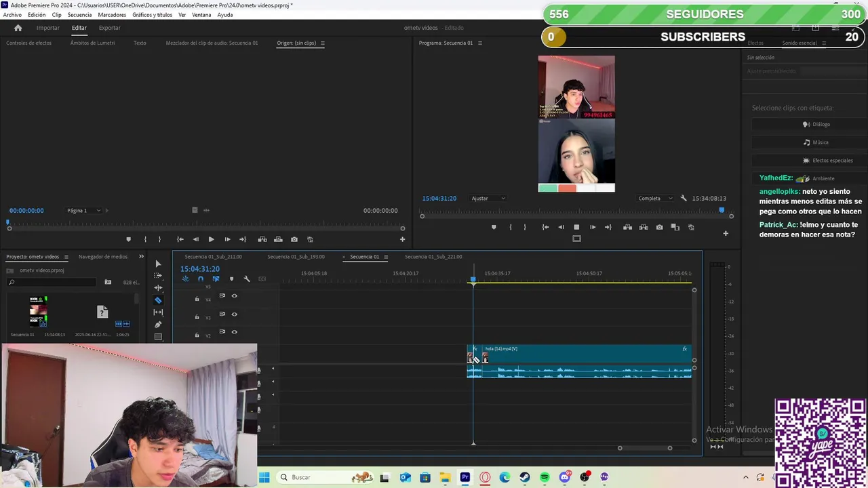Toggle sync lock for track V2
Screen dimensions: 868x488
pyautogui.click(x=222, y=331)
